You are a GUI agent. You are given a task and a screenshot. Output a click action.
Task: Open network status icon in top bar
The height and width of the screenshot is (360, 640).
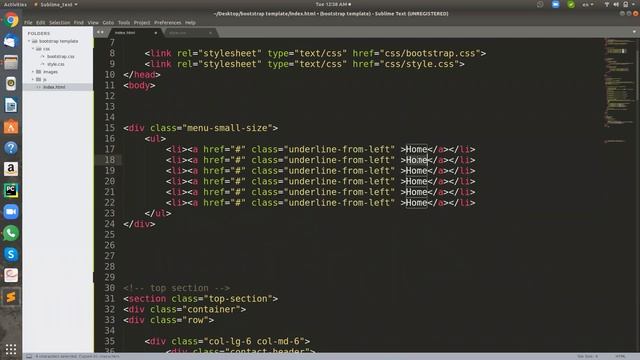coord(607,4)
